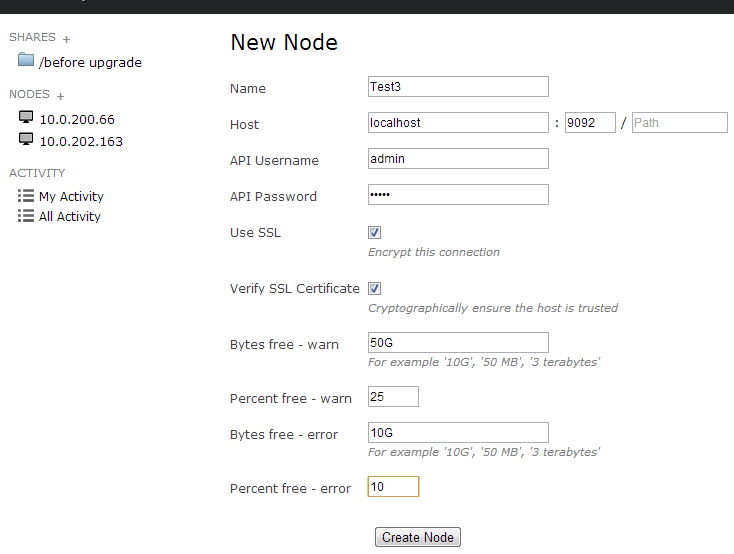Click the Create Node button
734x554 pixels.
[418, 537]
